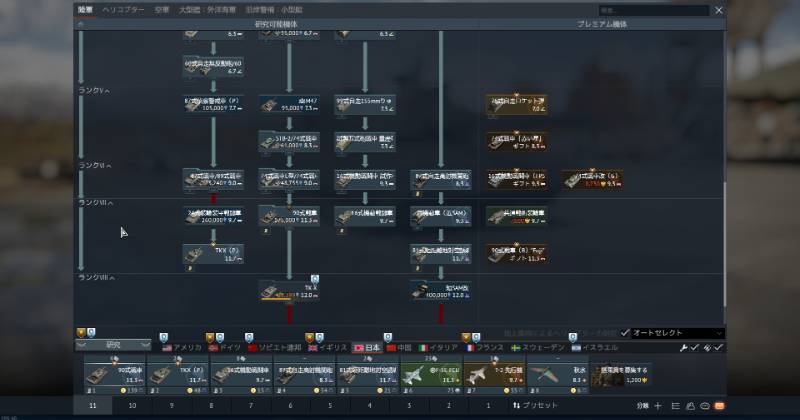The width and height of the screenshot is (800, 420).
Task: Click the search field at top right
Action: click(654, 10)
